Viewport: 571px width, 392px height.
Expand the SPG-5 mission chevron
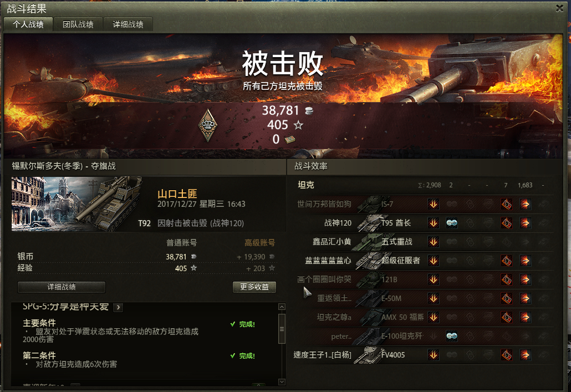click(x=118, y=307)
